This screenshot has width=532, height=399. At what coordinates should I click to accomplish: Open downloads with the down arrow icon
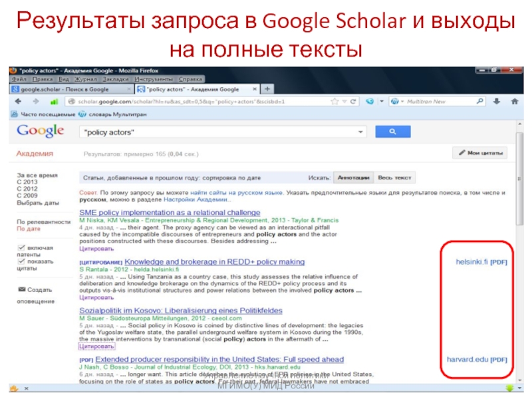[x=497, y=101]
